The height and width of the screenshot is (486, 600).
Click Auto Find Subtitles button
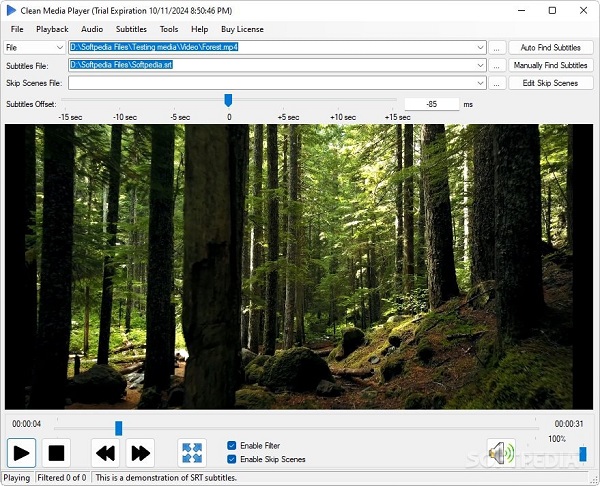point(551,47)
